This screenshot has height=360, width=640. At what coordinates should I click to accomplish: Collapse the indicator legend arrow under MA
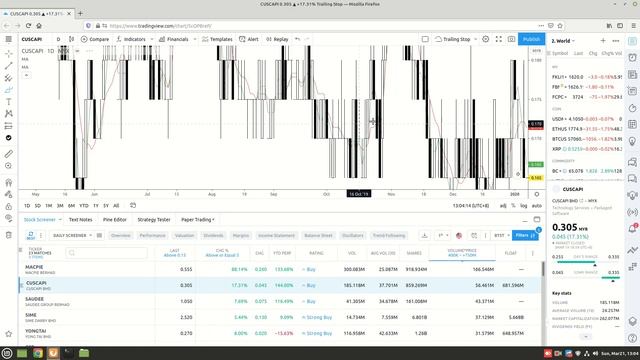point(26,75)
